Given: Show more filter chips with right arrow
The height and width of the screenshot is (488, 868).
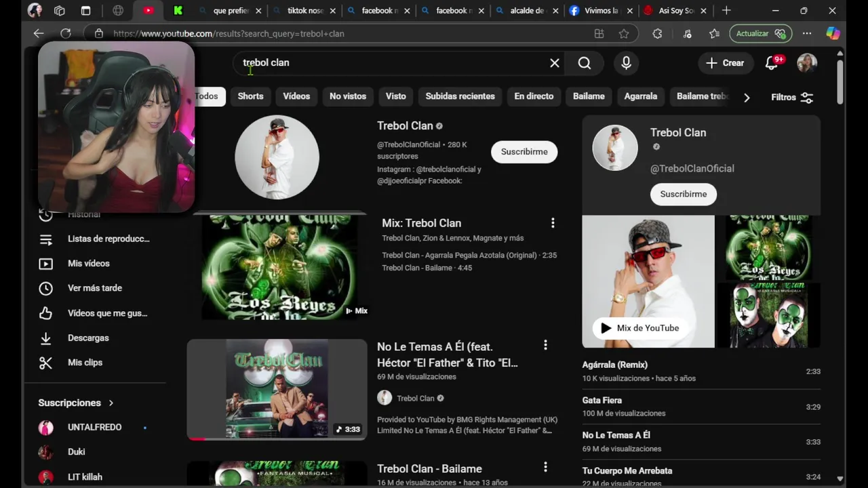Looking at the screenshot, I should point(747,98).
